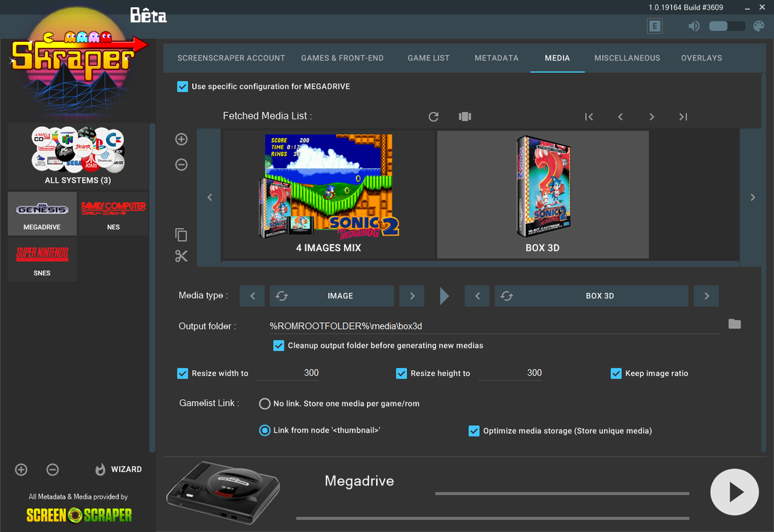Toggle Optimize media storage checkbox
Viewport: 774px width, 532px height.
tap(474, 431)
